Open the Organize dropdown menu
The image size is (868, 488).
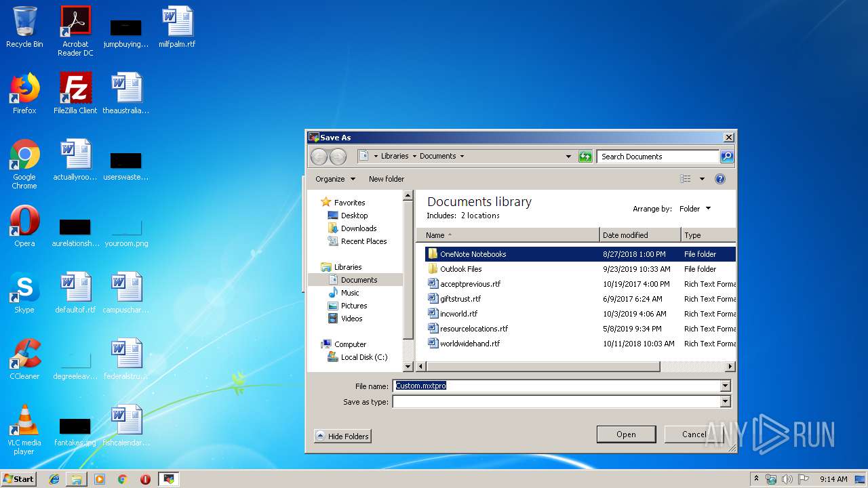pos(335,179)
